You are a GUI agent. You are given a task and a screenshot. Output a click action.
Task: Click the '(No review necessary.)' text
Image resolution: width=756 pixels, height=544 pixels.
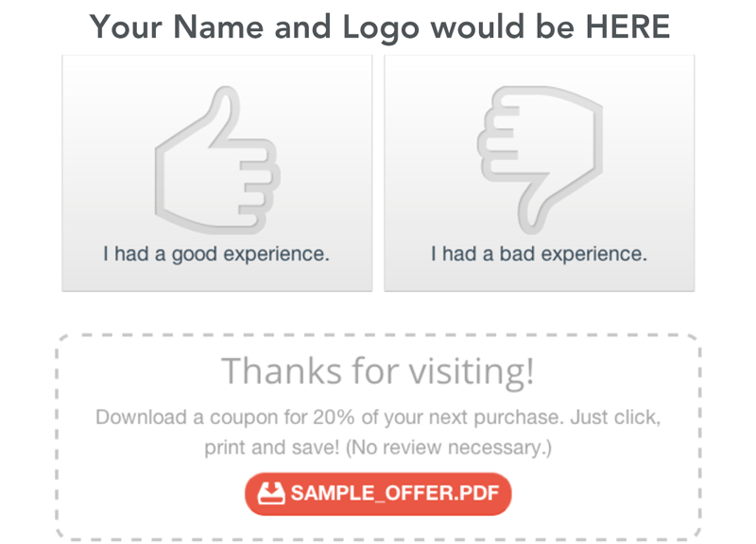[448, 448]
